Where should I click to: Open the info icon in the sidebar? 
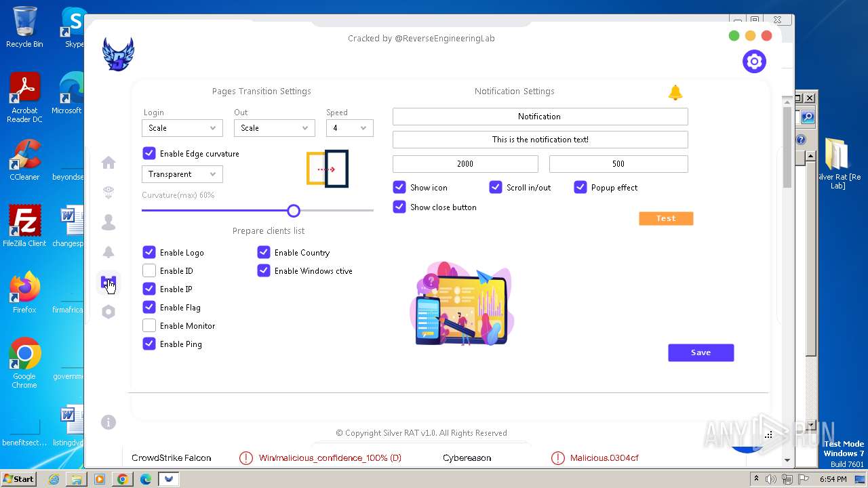pyautogui.click(x=108, y=422)
